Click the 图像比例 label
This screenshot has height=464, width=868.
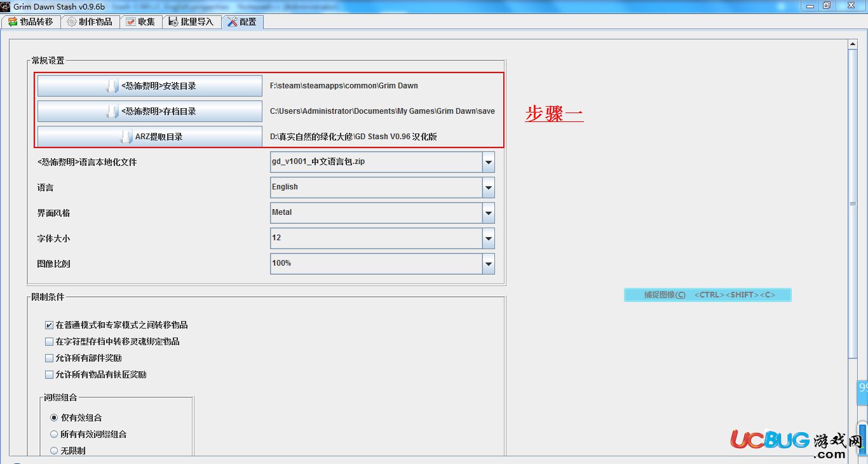(54, 264)
